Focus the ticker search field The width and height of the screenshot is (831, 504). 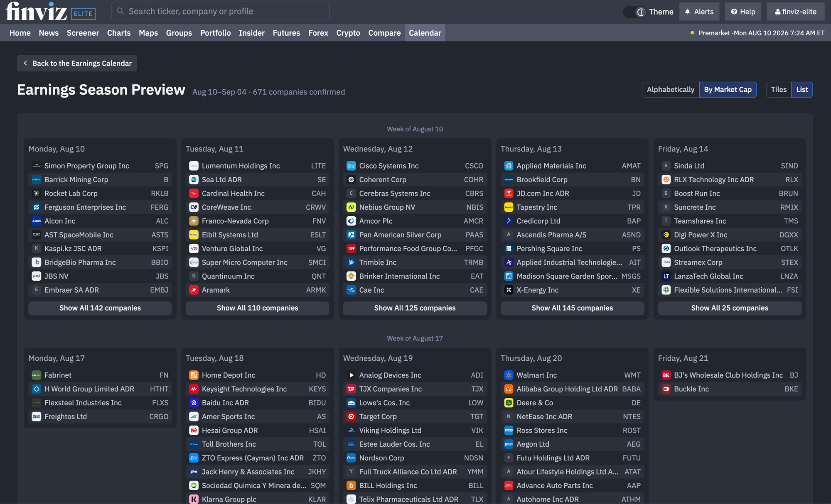pos(220,11)
